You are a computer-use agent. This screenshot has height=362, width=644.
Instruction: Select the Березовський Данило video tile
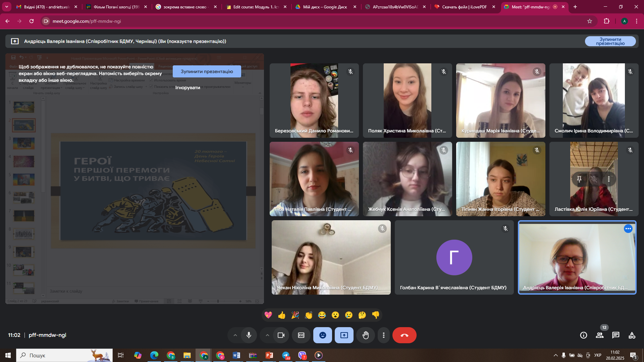314,101
